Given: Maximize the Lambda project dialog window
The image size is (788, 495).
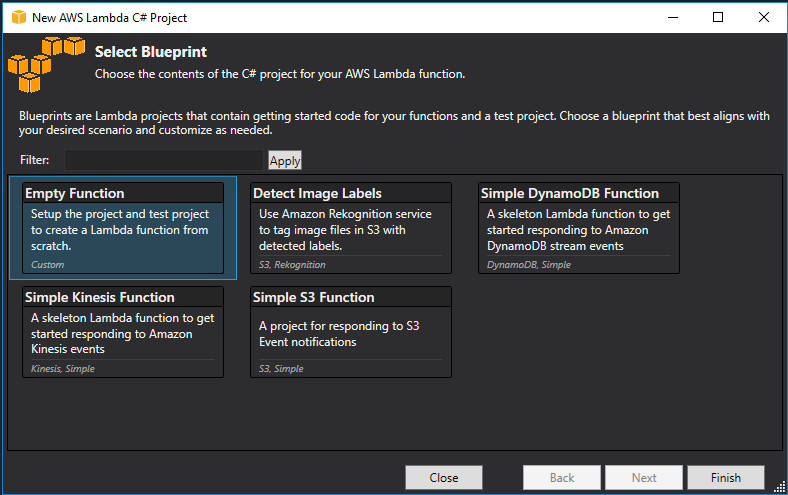Looking at the screenshot, I should pos(718,17).
